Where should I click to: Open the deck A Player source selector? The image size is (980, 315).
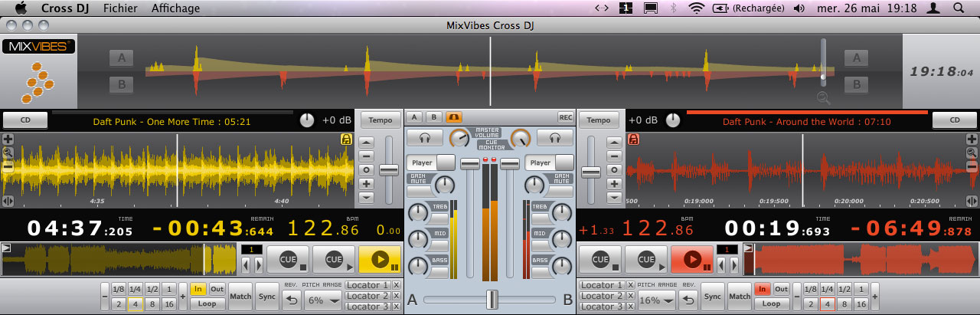coord(431,162)
